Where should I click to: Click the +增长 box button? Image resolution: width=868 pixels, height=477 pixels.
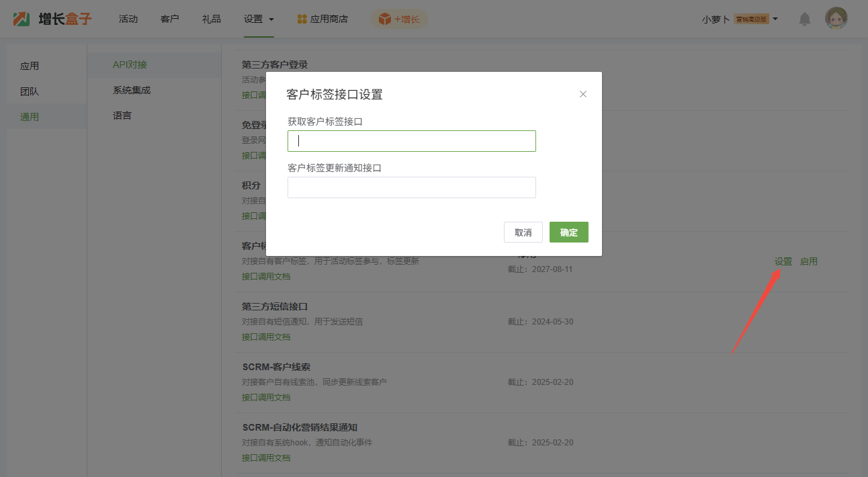pos(399,19)
